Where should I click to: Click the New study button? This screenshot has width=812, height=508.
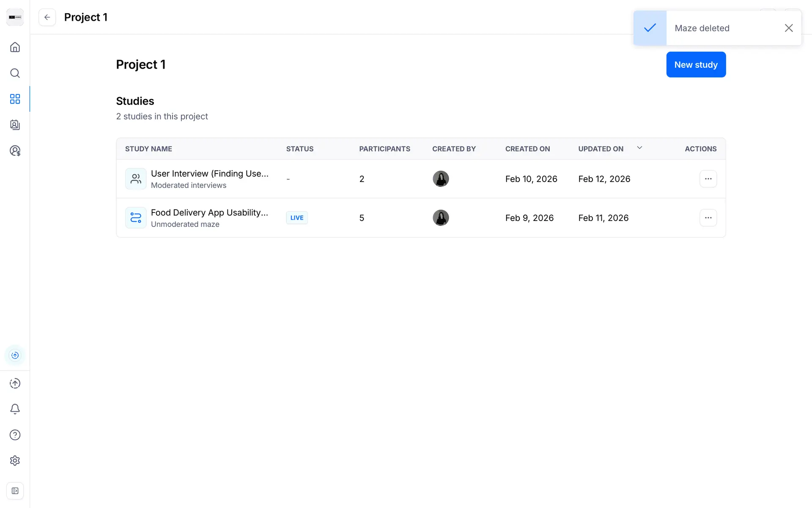696,65
